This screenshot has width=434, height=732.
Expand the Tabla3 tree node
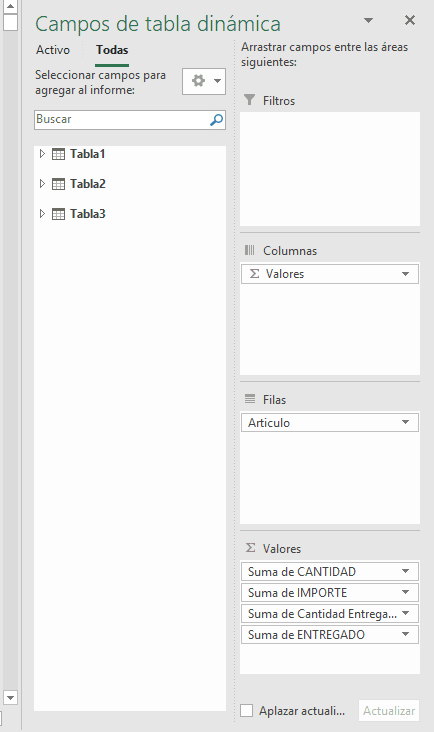coord(42,213)
